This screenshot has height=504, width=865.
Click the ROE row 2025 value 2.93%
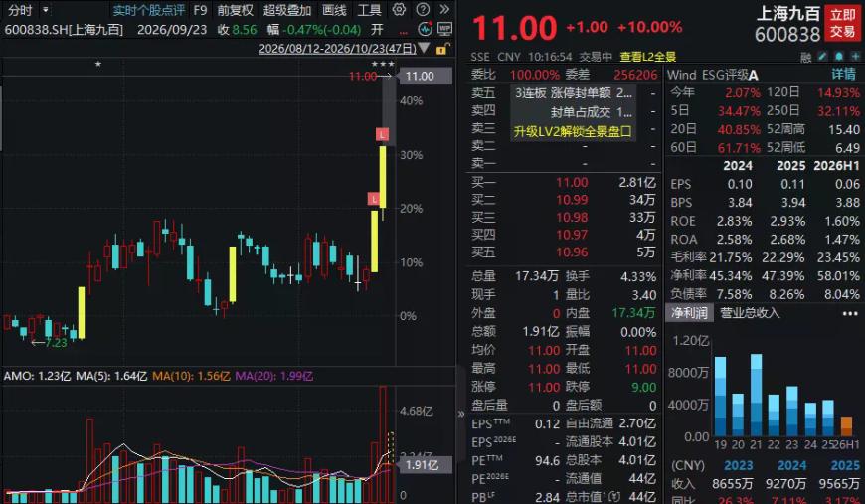pyautogui.click(x=787, y=221)
